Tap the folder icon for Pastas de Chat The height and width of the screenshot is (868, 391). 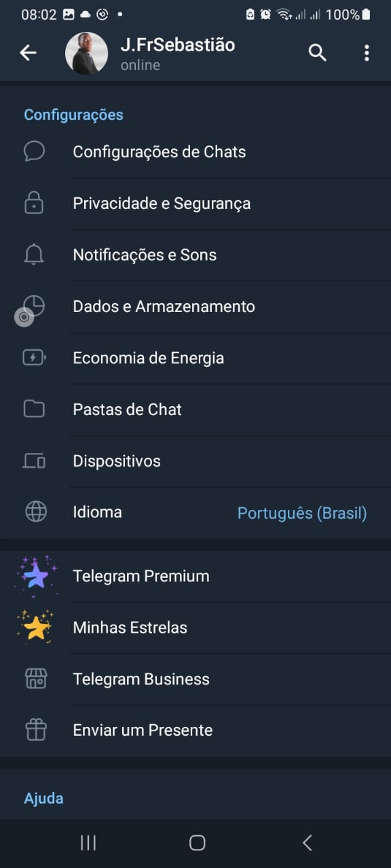click(x=34, y=409)
